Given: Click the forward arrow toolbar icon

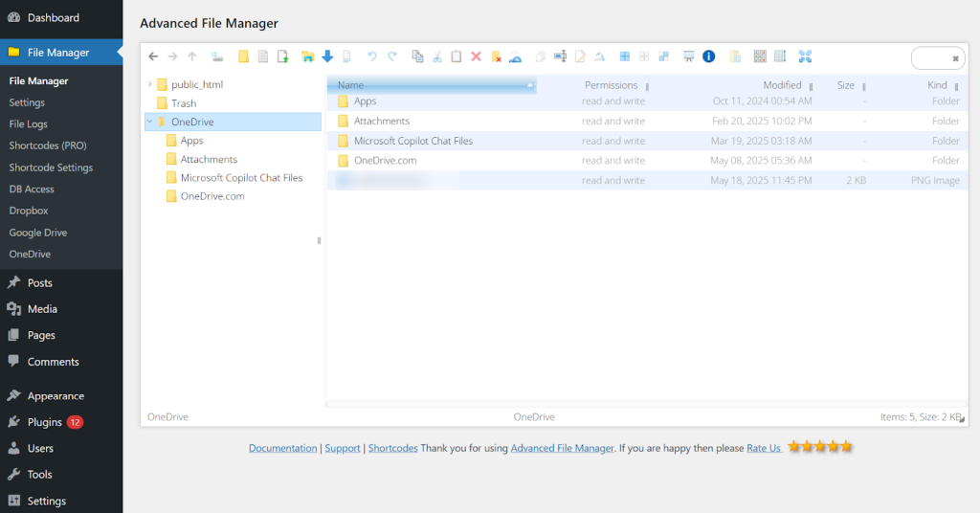Looking at the screenshot, I should point(172,56).
